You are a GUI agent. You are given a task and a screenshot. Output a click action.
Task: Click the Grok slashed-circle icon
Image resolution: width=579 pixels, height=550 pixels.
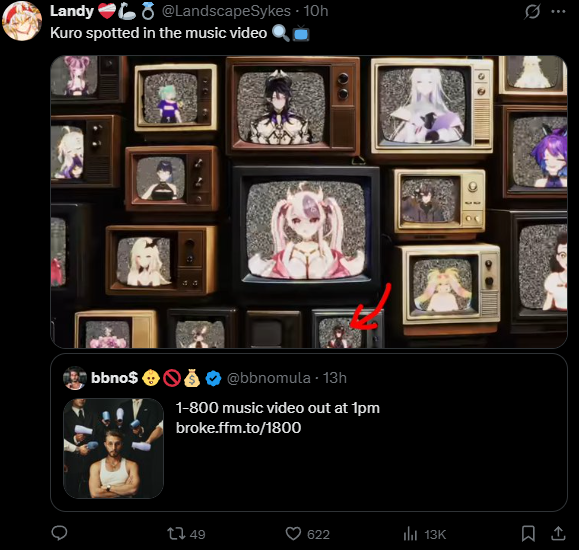[x=532, y=11]
